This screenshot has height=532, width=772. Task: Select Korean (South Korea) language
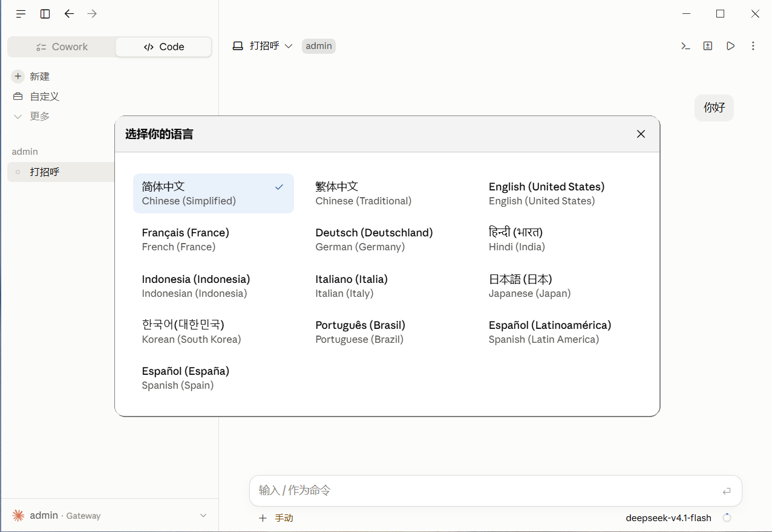[214, 332]
